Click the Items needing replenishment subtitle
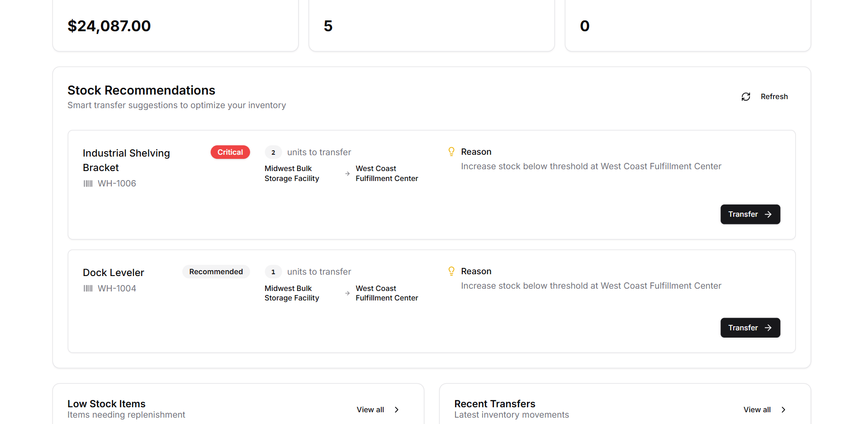868x424 pixels. pos(126,414)
